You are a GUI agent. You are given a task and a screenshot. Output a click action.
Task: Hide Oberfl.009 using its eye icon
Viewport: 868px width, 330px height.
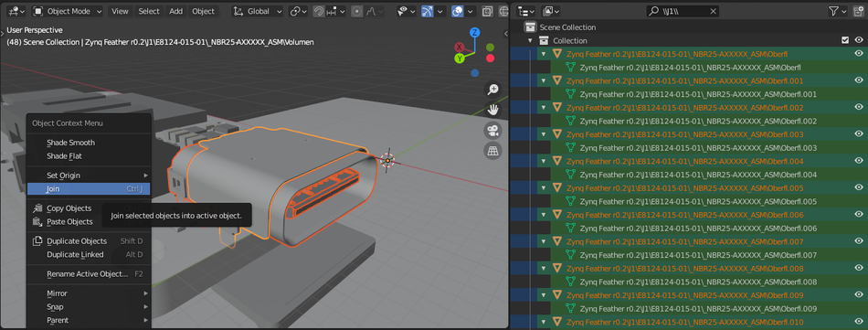859,295
